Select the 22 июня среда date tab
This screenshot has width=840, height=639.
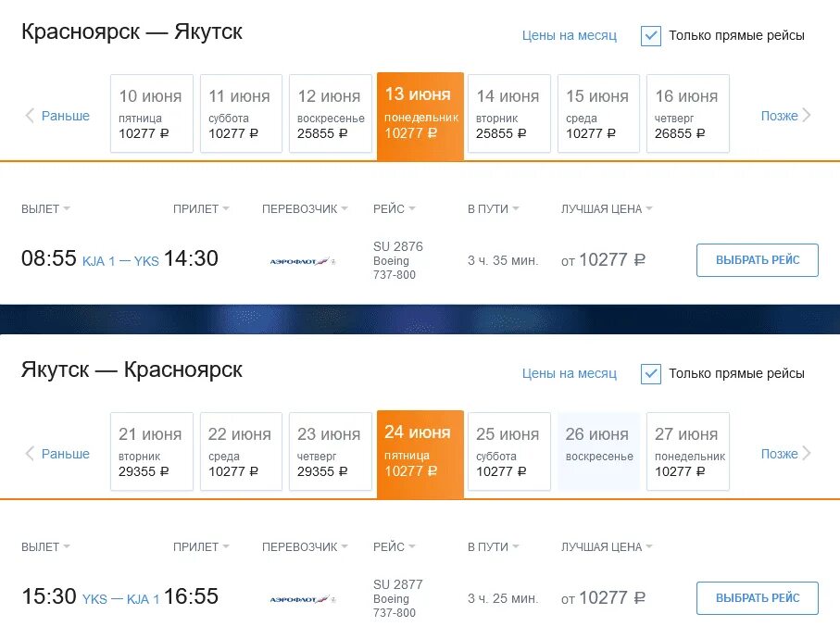click(241, 451)
